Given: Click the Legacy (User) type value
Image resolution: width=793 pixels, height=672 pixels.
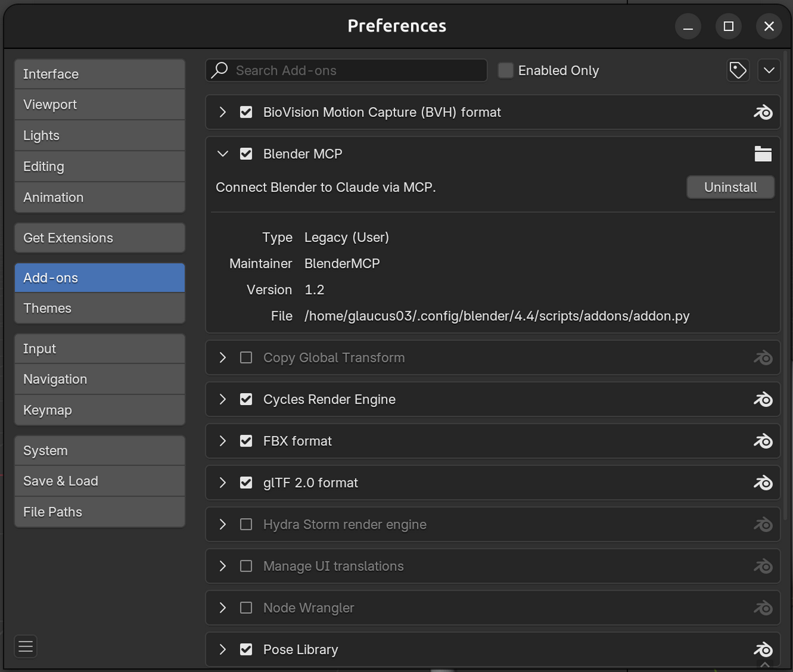Looking at the screenshot, I should pyautogui.click(x=347, y=237).
